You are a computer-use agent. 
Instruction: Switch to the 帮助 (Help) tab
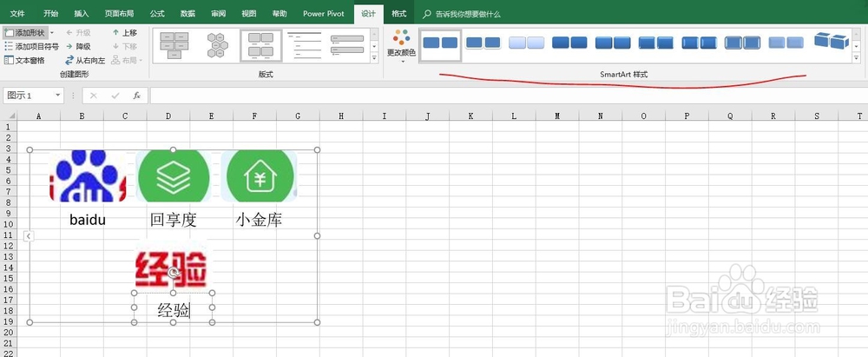(279, 14)
